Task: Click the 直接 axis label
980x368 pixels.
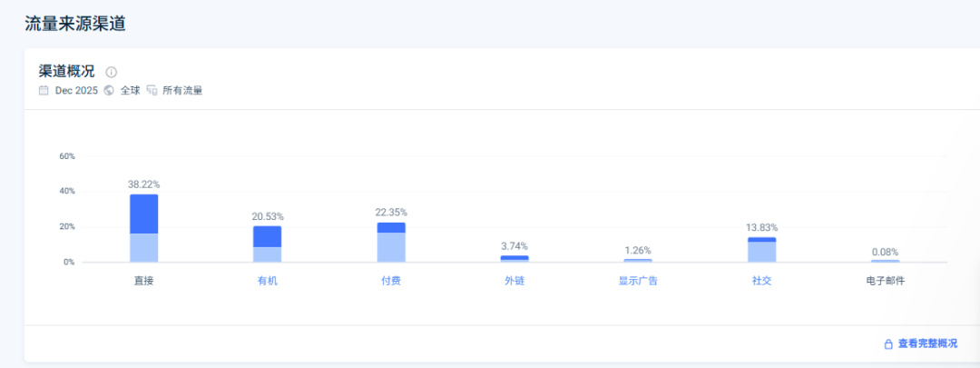Action: pyautogui.click(x=144, y=281)
